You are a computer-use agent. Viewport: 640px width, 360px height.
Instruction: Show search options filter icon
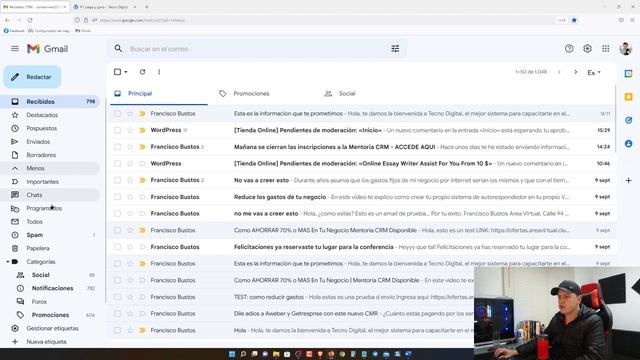395,49
